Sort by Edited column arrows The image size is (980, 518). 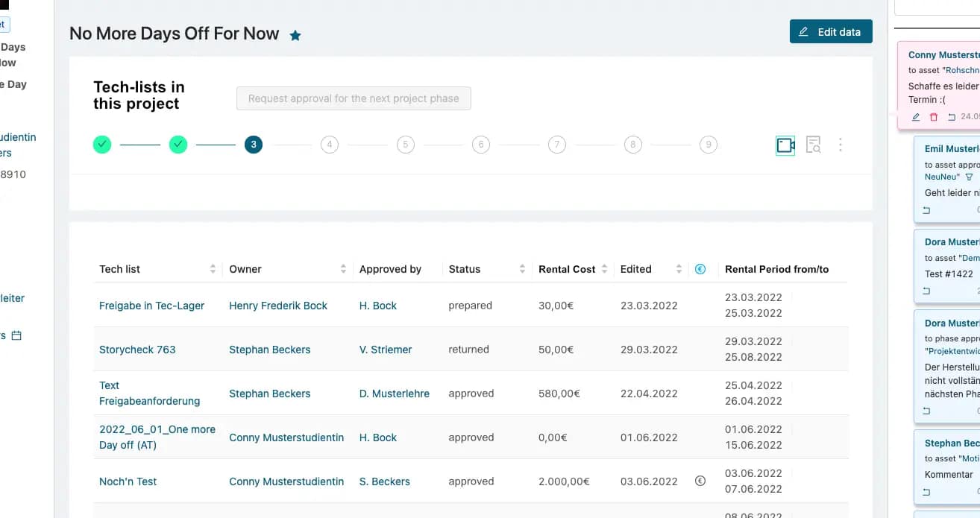tap(679, 269)
